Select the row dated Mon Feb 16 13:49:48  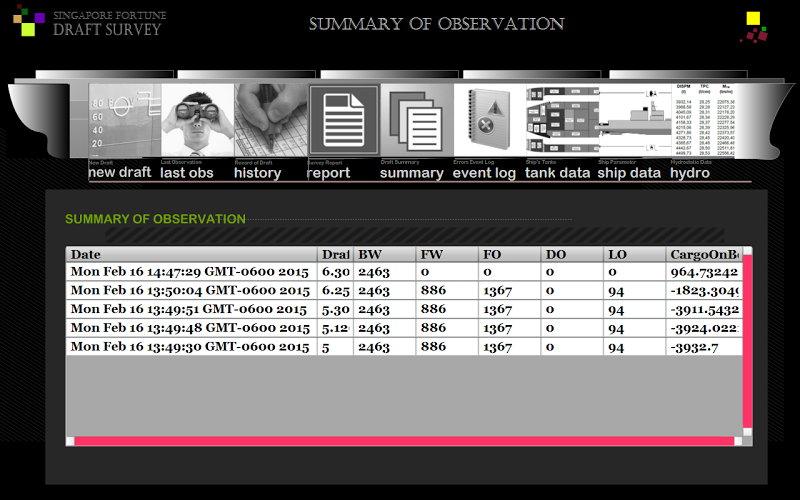point(404,328)
